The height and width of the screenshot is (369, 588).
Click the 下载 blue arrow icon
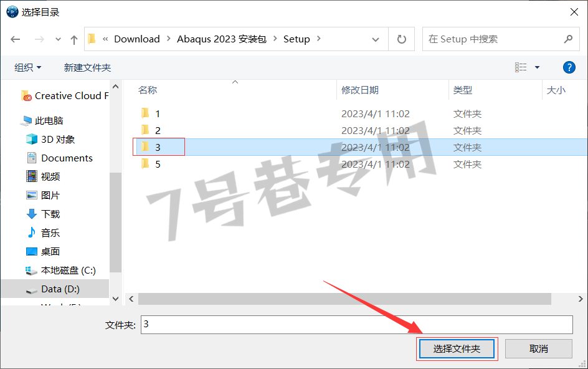click(x=32, y=214)
